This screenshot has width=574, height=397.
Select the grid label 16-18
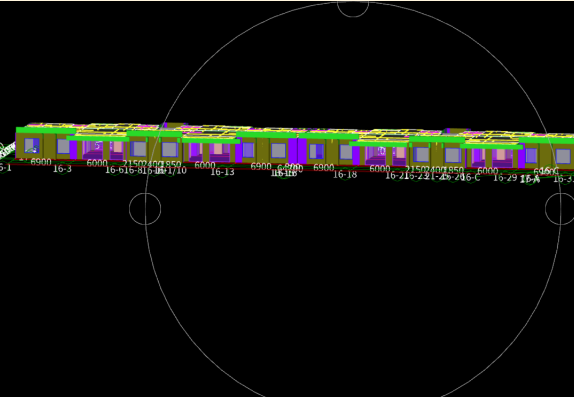[344, 175]
